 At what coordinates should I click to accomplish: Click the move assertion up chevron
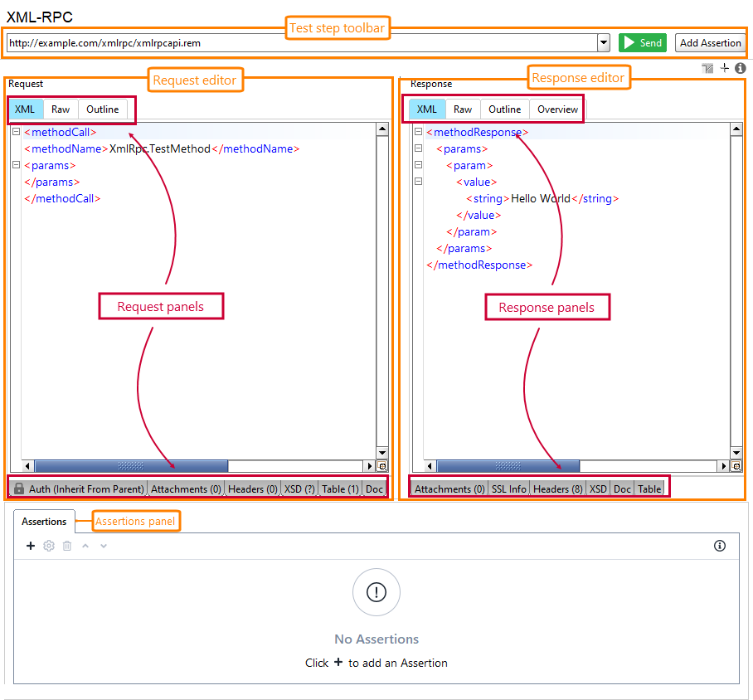click(x=85, y=546)
